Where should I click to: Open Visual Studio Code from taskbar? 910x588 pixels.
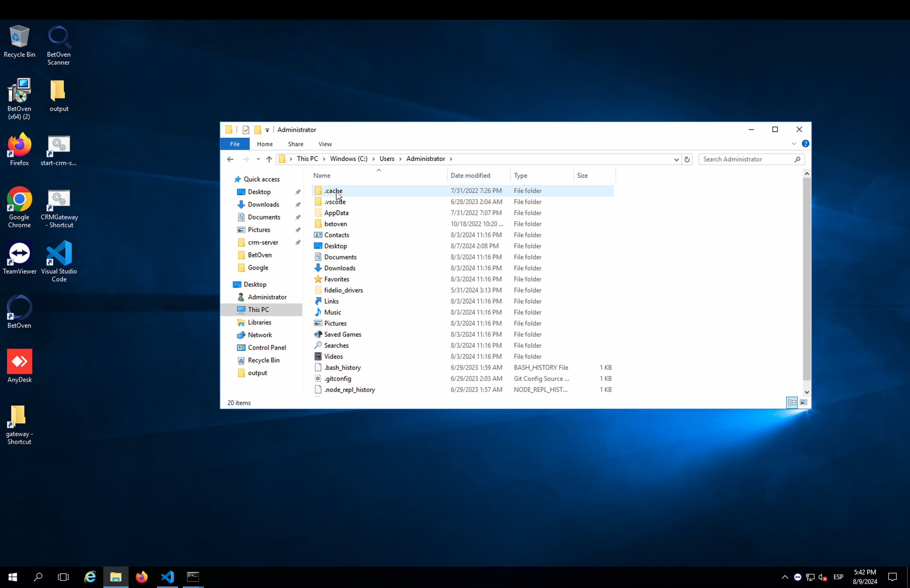coord(167,577)
